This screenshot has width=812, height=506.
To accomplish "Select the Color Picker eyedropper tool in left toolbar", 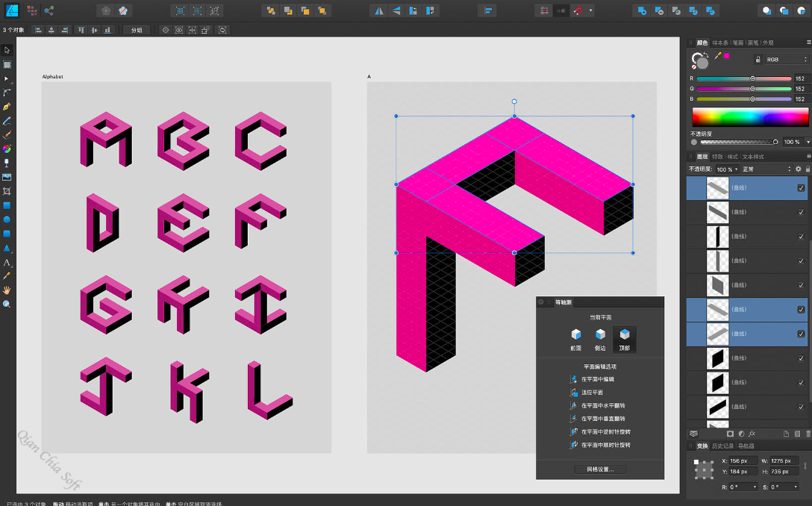I will (7, 276).
